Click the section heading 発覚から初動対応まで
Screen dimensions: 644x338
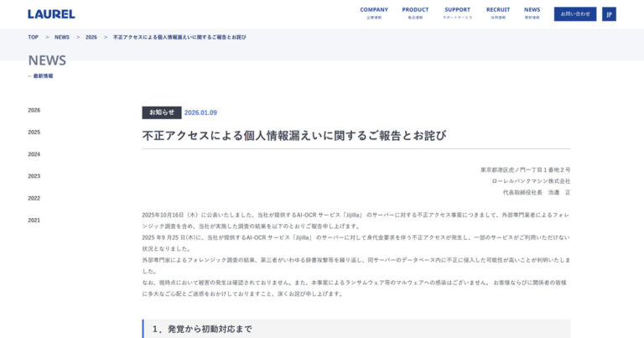tap(201, 329)
